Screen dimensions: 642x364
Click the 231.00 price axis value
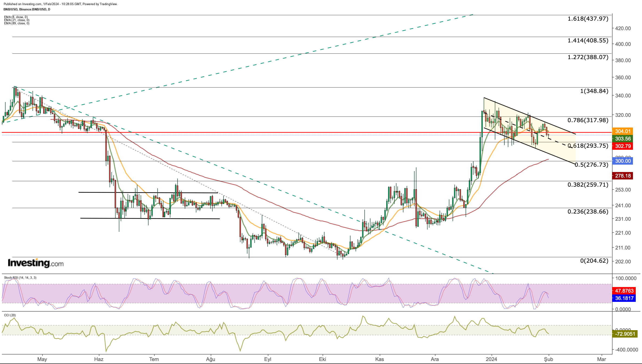(623, 219)
